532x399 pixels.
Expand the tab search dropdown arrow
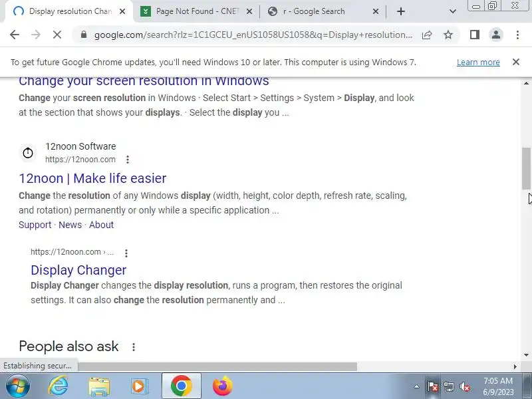click(453, 11)
